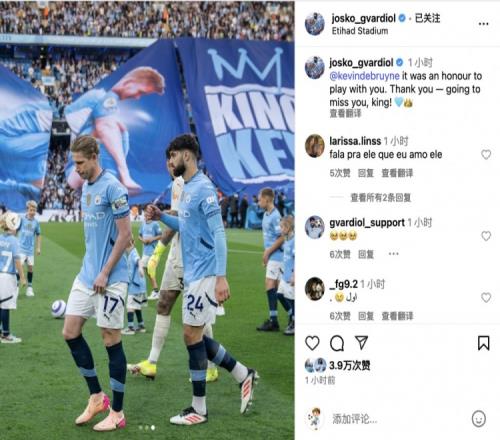The width and height of the screenshot is (500, 440).
Task: Focus the add comment input field
Action: tap(397, 419)
